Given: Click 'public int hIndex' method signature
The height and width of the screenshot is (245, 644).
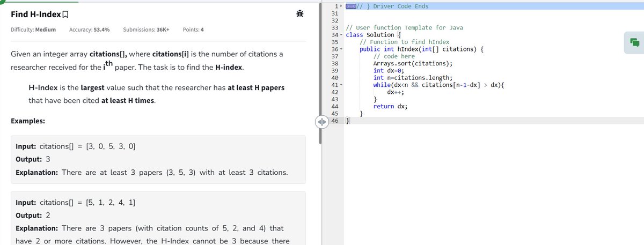Looking at the screenshot, I should pyautogui.click(x=422, y=49).
